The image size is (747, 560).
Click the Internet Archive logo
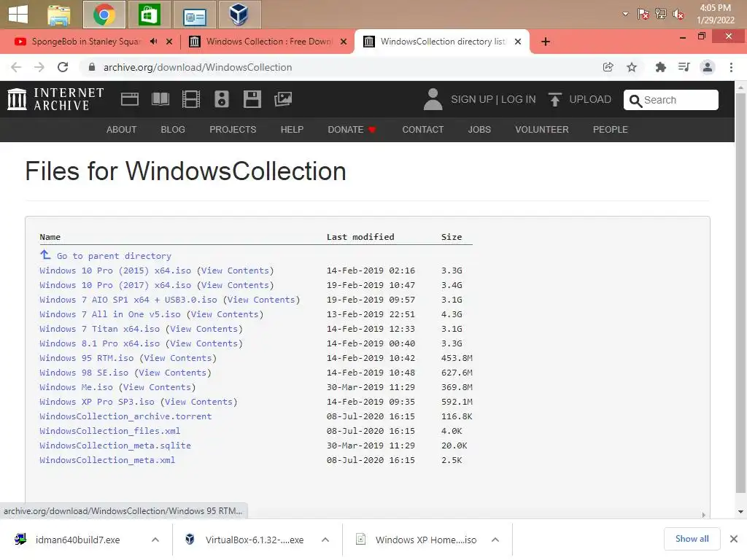(x=55, y=99)
